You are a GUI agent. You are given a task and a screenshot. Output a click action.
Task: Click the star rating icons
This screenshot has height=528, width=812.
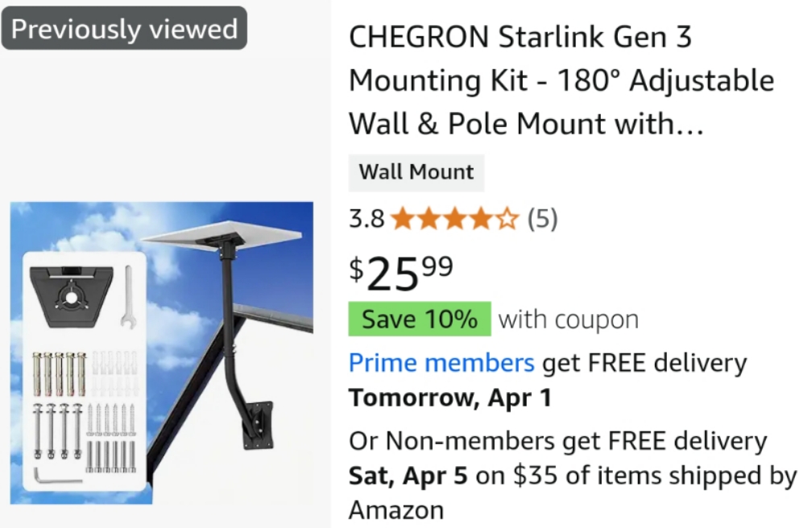454,219
